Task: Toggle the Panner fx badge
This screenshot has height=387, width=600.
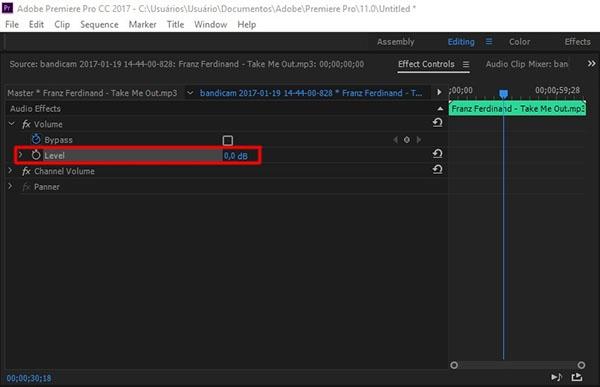Action: (x=26, y=187)
